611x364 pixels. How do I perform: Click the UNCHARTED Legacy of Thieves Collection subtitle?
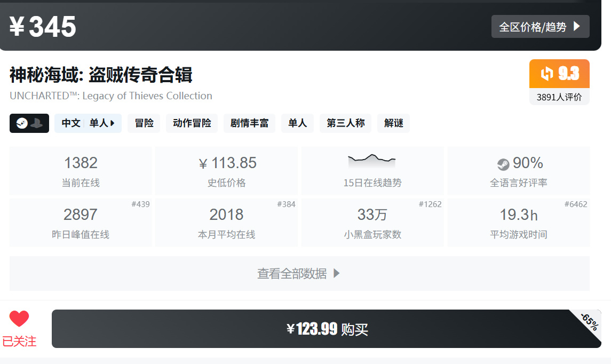[111, 96]
